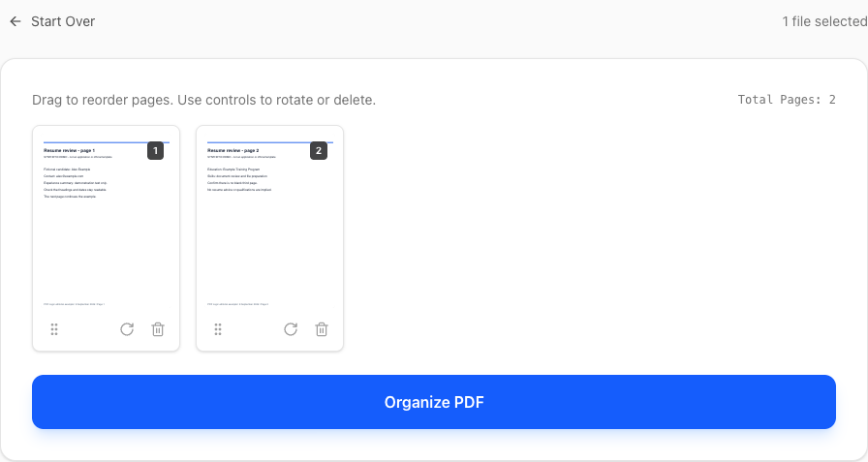The image size is (868, 462).
Task: Click the '1 file selected' text
Action: click(824, 21)
